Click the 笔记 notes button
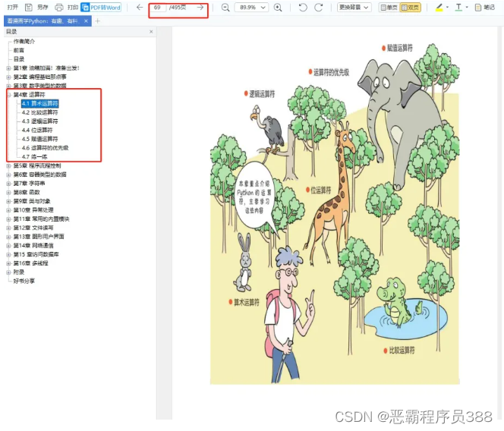Screen dimensions: 504x431 485,7
